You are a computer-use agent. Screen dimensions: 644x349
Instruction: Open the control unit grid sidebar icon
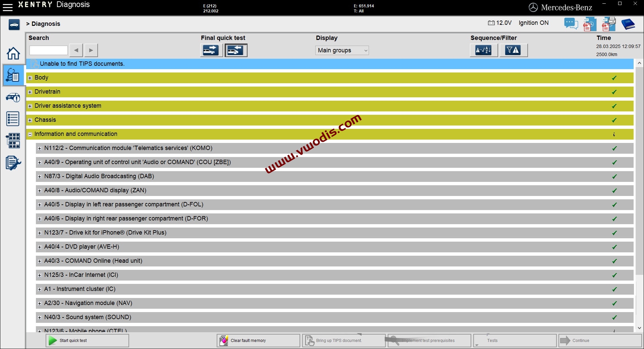tap(13, 141)
